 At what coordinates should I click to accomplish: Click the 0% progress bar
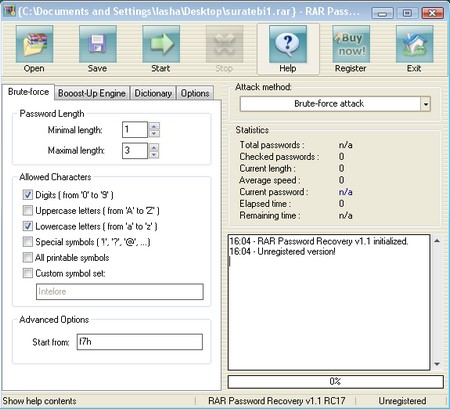pyautogui.click(x=336, y=381)
